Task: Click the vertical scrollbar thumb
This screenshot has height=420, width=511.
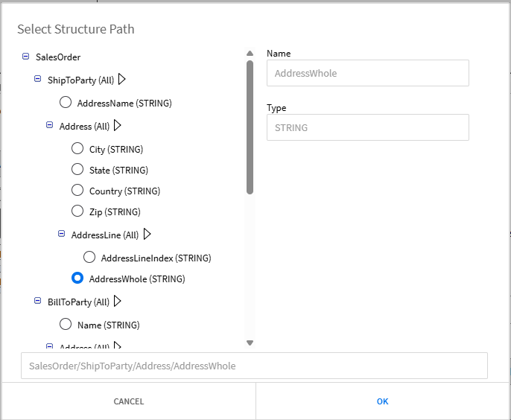Action: (250, 127)
